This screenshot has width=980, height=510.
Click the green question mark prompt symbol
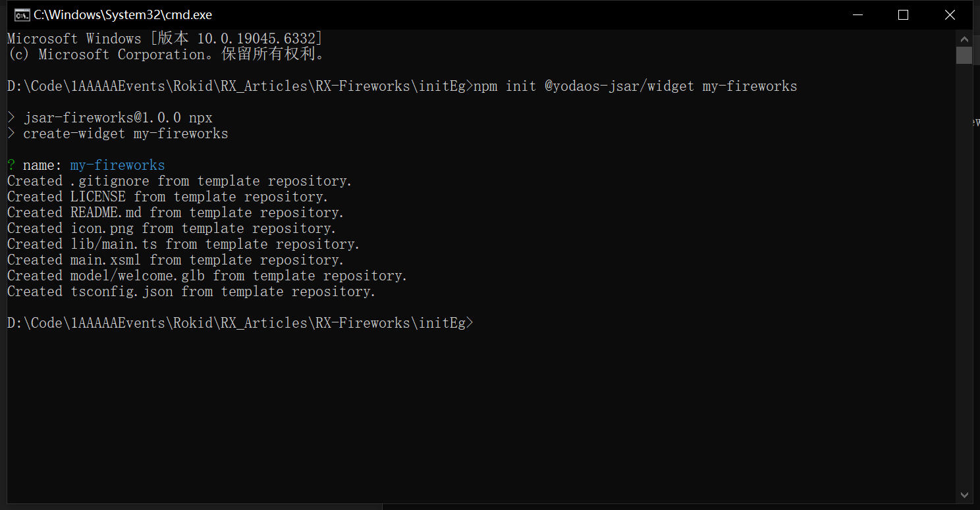[11, 165]
